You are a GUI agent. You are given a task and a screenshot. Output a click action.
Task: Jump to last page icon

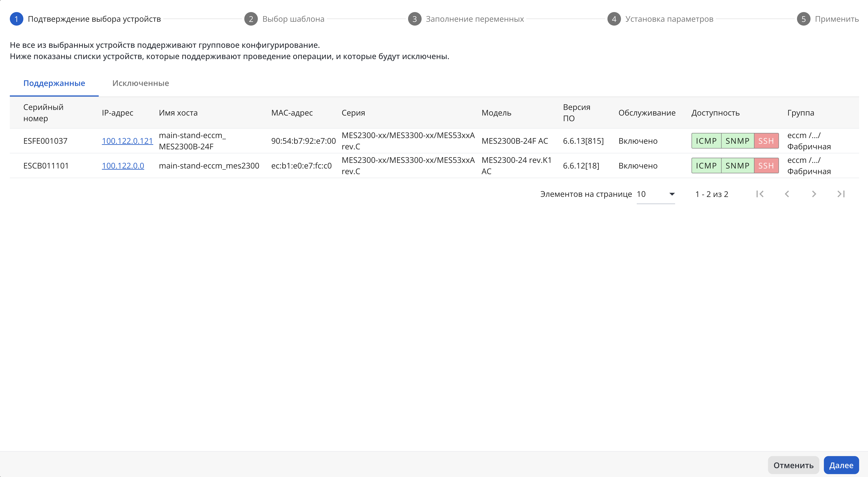(x=841, y=194)
